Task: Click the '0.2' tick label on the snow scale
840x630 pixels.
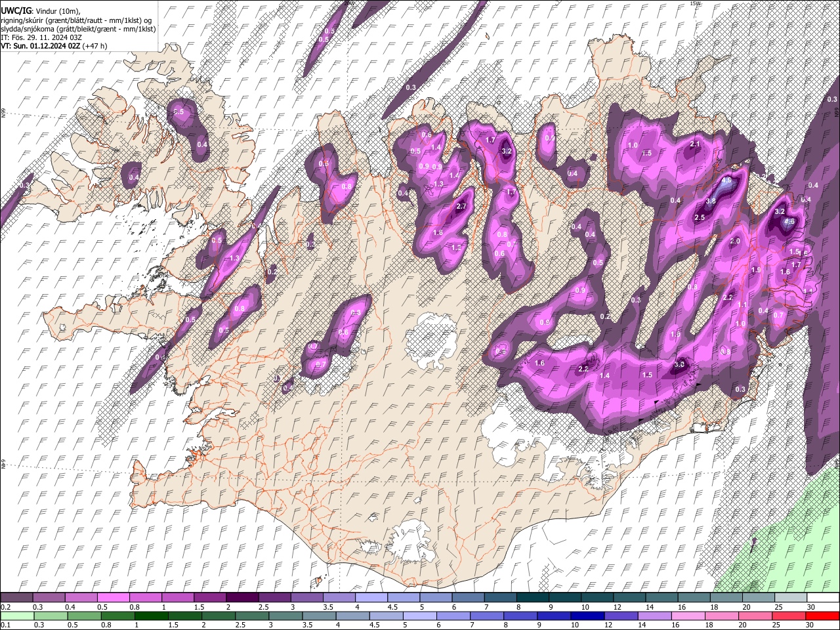Action: point(6,607)
